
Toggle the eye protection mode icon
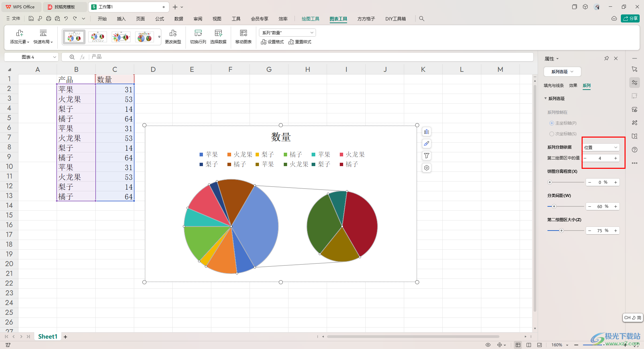coord(488,345)
